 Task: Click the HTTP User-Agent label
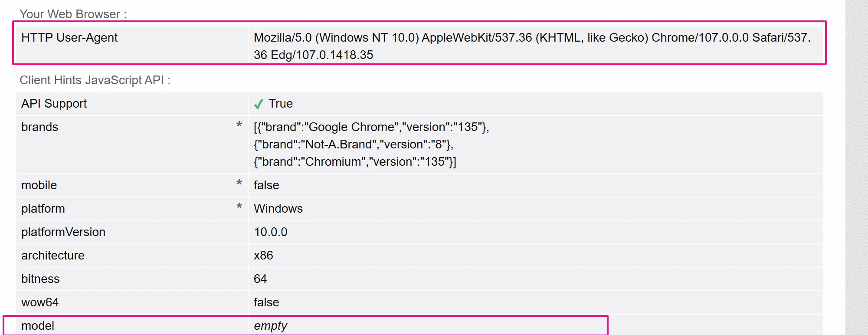69,38
